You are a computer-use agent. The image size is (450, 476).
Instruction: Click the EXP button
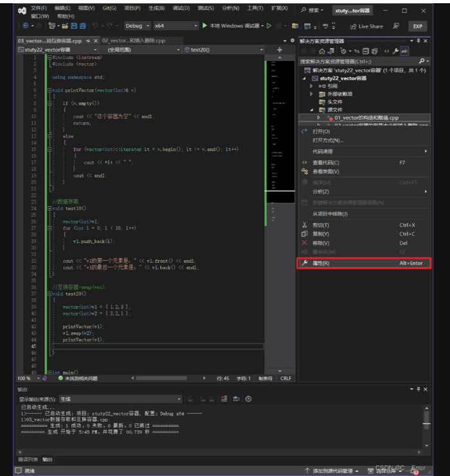(x=417, y=26)
